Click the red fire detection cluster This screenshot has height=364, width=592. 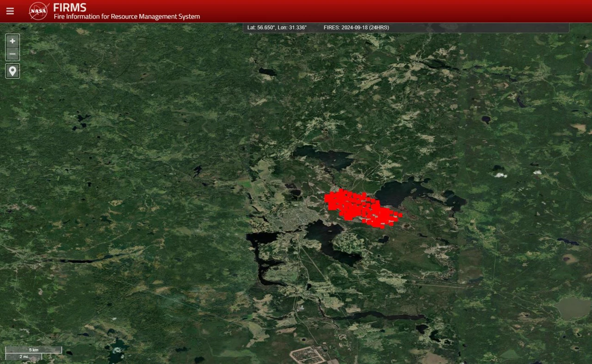tap(360, 209)
